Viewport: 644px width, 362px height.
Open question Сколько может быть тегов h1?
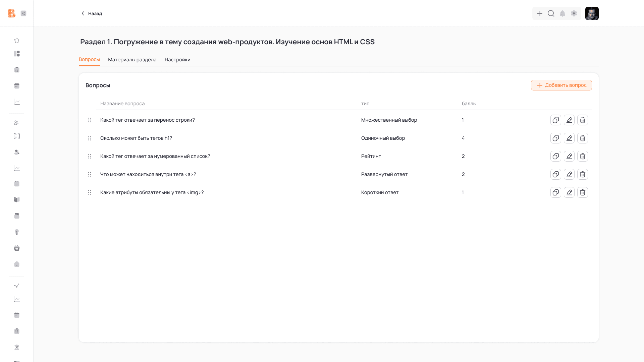136,138
